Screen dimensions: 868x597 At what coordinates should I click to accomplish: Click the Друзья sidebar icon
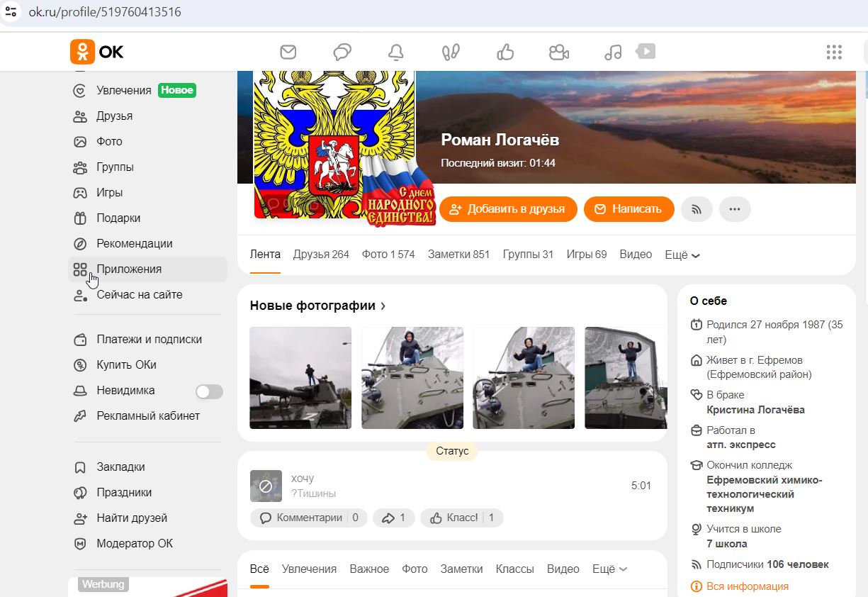point(81,116)
